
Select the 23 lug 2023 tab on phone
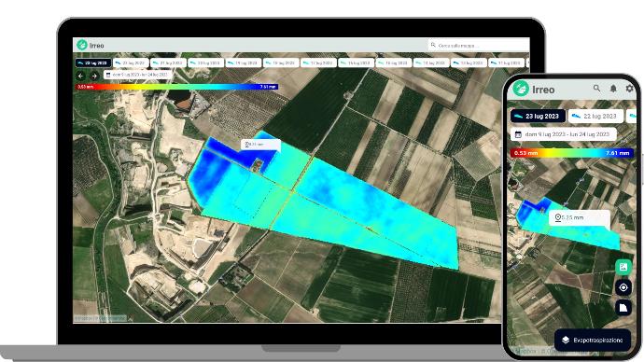tap(538, 116)
